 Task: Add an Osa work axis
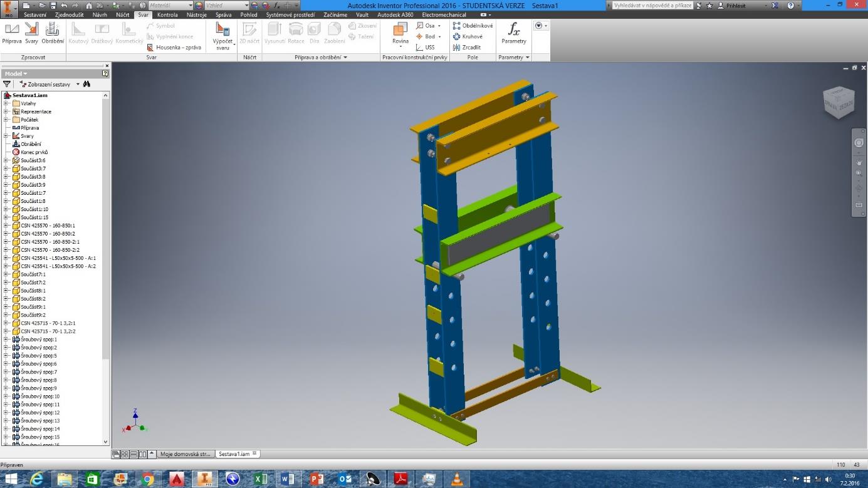point(428,26)
